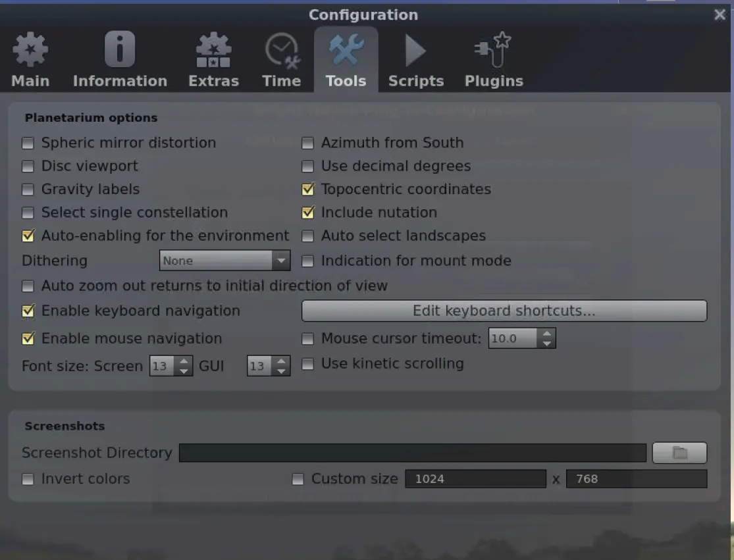Enable Spheric mirror distortion checkbox
The image size is (734, 560).
pos(28,143)
